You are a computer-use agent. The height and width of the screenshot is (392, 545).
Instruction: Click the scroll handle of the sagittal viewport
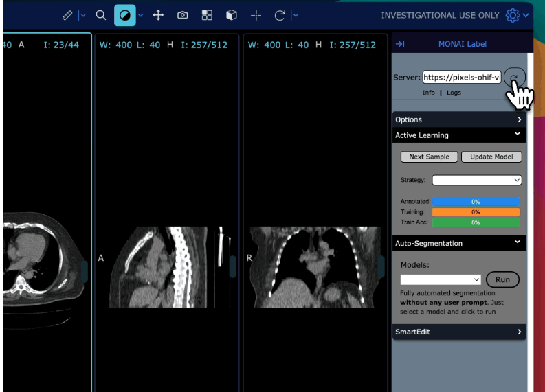click(233, 266)
